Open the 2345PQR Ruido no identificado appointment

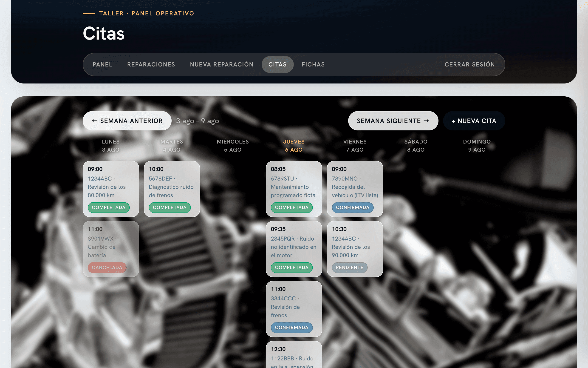point(294,249)
